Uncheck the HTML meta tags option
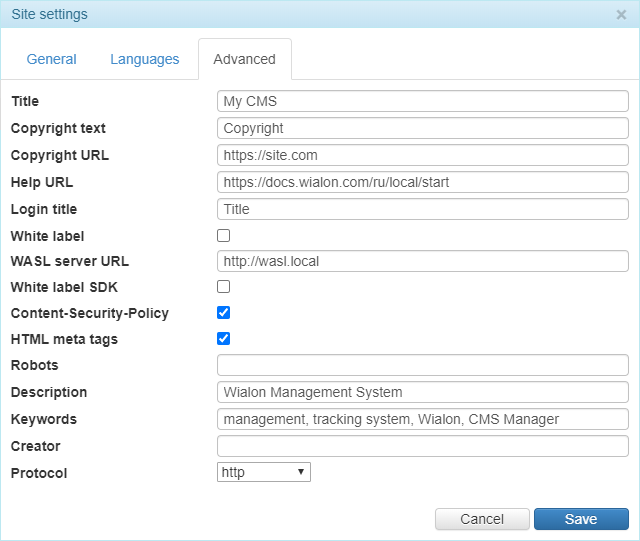 click(x=224, y=339)
